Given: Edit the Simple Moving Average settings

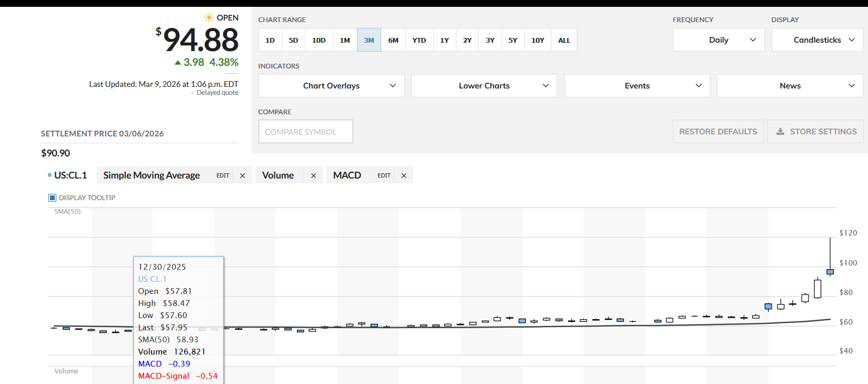Looking at the screenshot, I should [223, 175].
